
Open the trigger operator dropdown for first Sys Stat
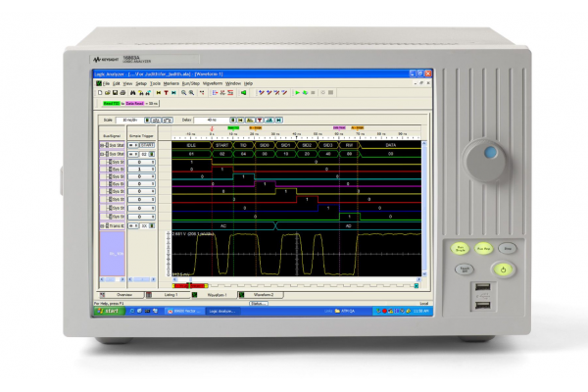tap(133, 145)
